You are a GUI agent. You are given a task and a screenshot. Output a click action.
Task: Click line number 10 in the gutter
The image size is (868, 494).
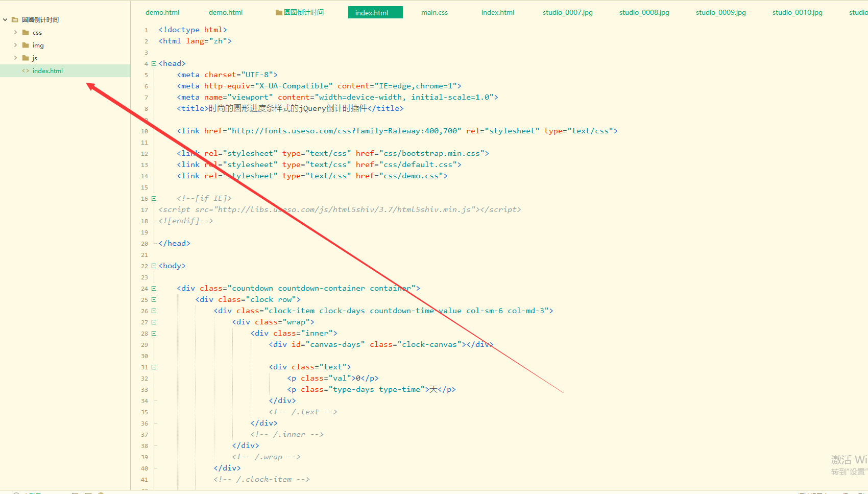click(x=144, y=131)
